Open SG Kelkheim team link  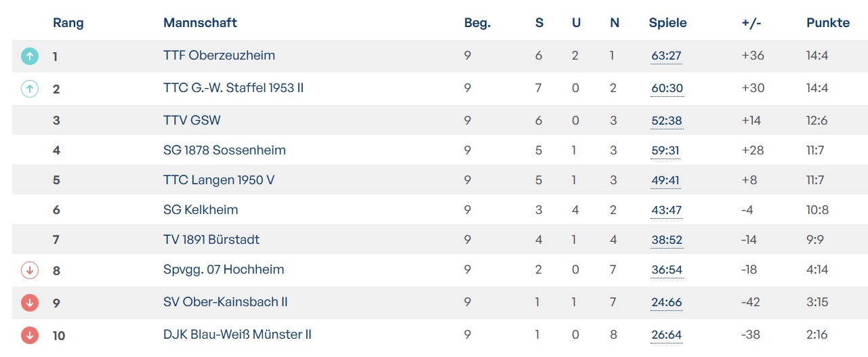tap(201, 210)
